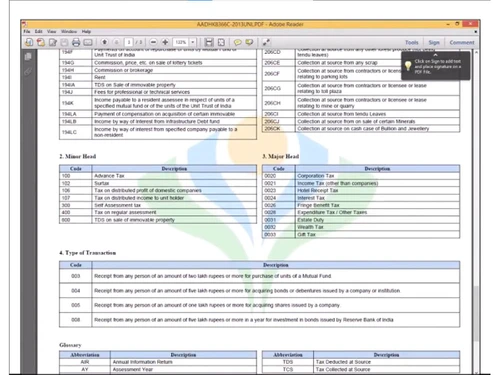Click the 'Corporation Tax' cell
This screenshot has width=500, height=375.
[377, 176]
